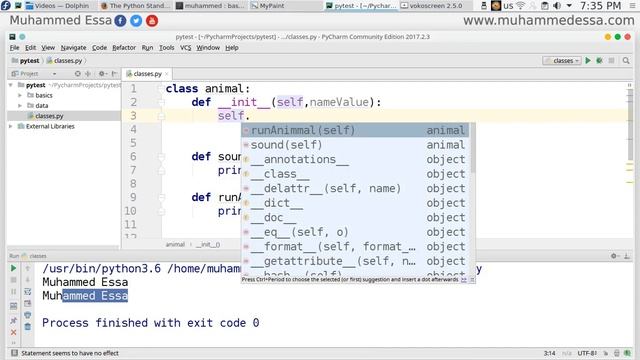Fold the sound method at line 6
Viewport: 640px width, 360px height.
[x=161, y=157]
